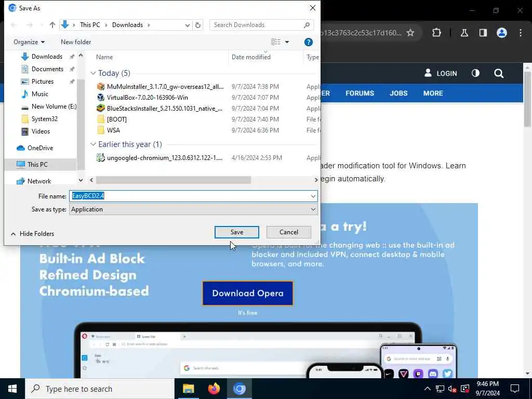Viewport: 532px width, 399px height.
Task: Open the MORE site menu
Action: 433,94
